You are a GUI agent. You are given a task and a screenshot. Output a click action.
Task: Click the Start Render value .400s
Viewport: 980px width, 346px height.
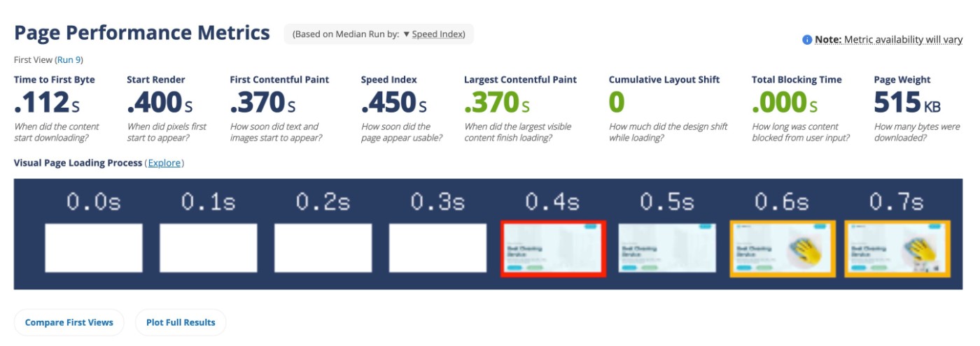(x=160, y=103)
